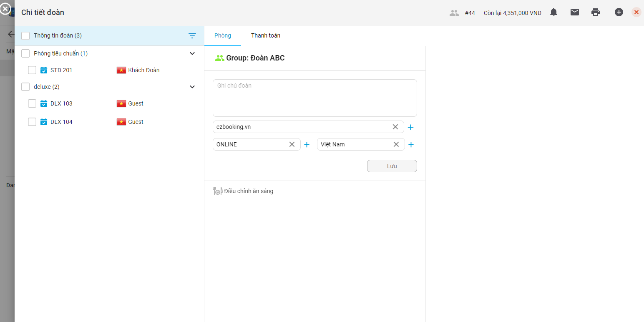Click the printer icon in header

596,13
